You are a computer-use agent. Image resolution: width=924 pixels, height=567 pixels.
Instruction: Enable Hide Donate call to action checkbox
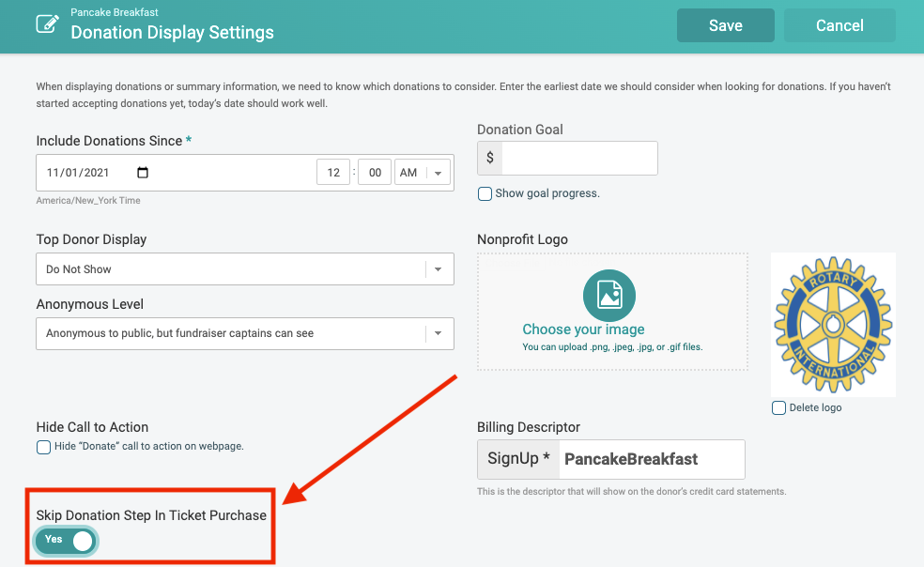(x=43, y=447)
